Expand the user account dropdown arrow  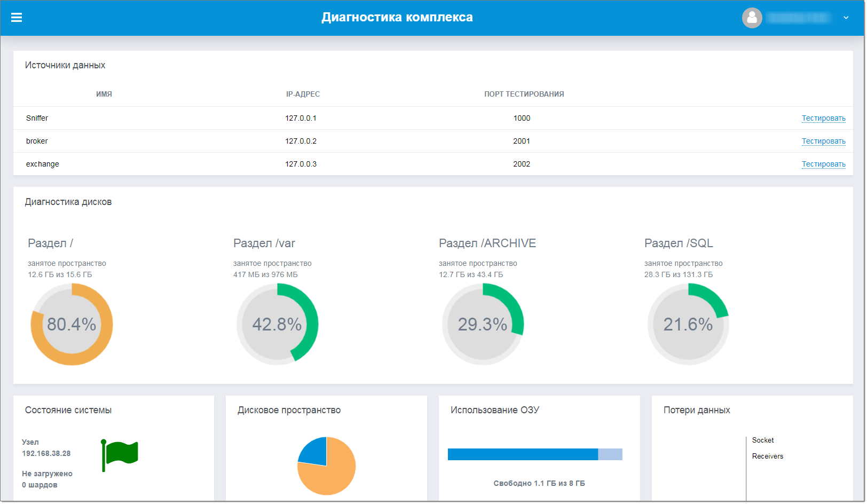[x=846, y=18]
